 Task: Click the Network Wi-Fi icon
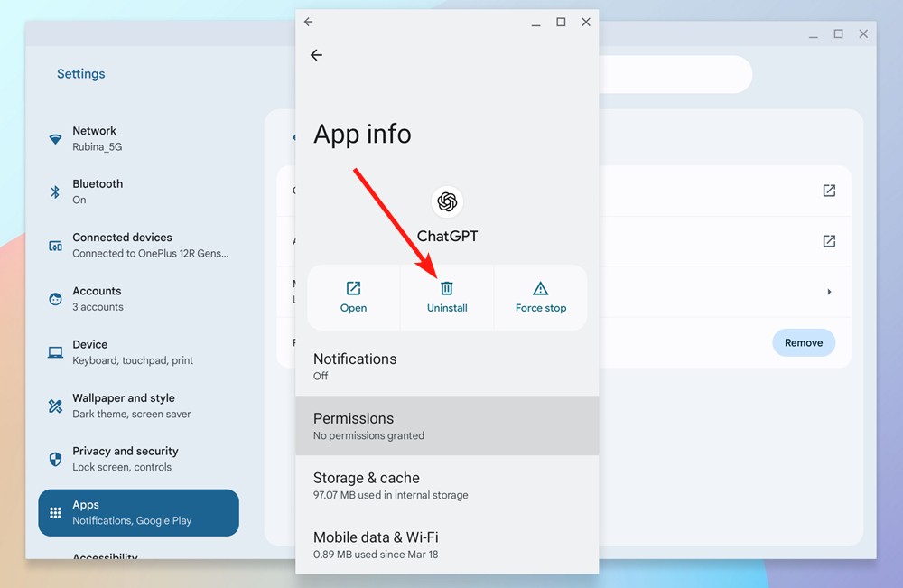pyautogui.click(x=55, y=137)
